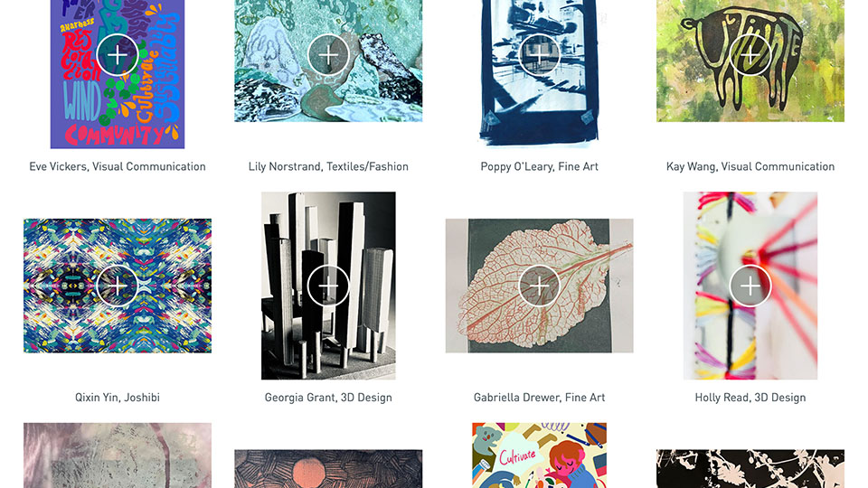Open the plus icon on Poppy O'Leary's cyanotype
Viewport: 868px width, 488px height.
(x=539, y=55)
